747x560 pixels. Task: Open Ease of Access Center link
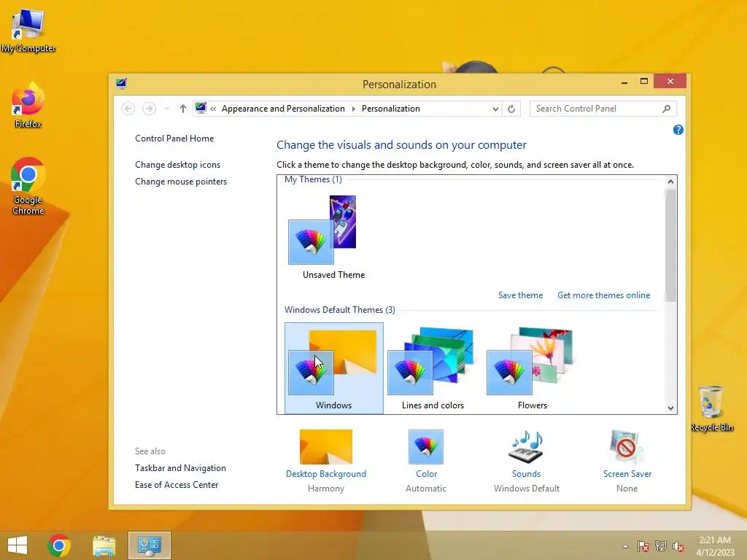177,485
